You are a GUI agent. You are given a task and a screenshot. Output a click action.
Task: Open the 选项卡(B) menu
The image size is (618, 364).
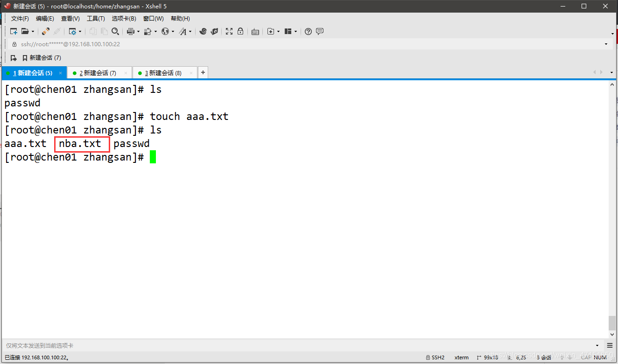coord(124,19)
